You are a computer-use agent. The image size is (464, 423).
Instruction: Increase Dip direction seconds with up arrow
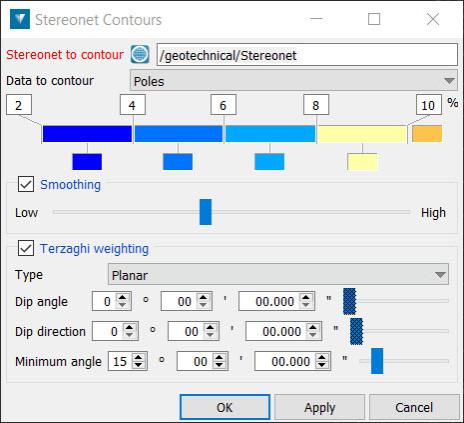tap(313, 327)
